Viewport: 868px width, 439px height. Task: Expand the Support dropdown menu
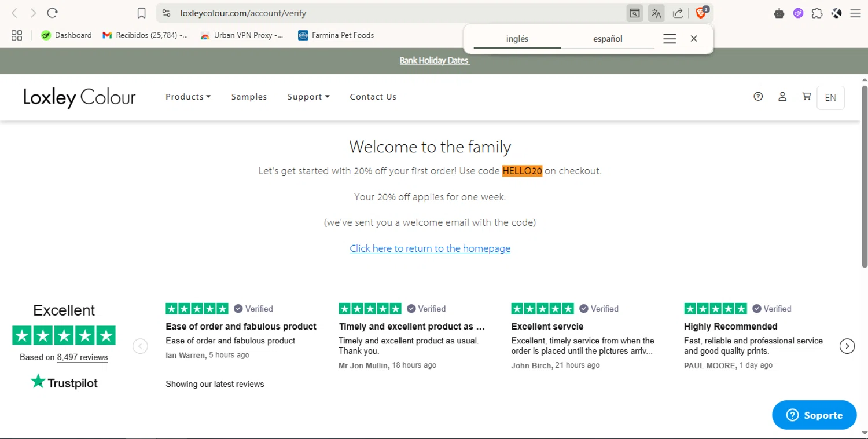pos(308,97)
